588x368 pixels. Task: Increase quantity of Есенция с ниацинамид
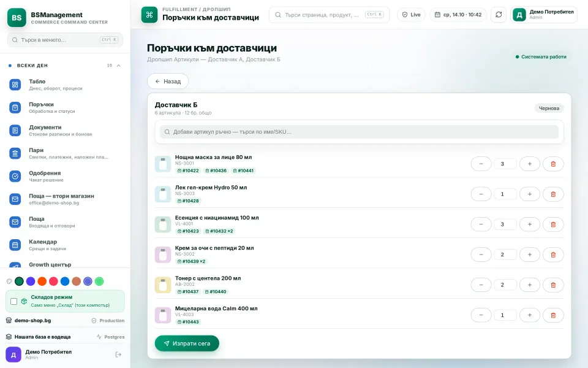tap(529, 224)
